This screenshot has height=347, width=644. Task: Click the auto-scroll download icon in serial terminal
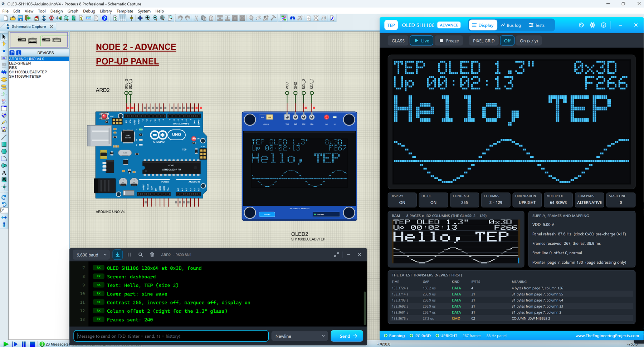118,255
